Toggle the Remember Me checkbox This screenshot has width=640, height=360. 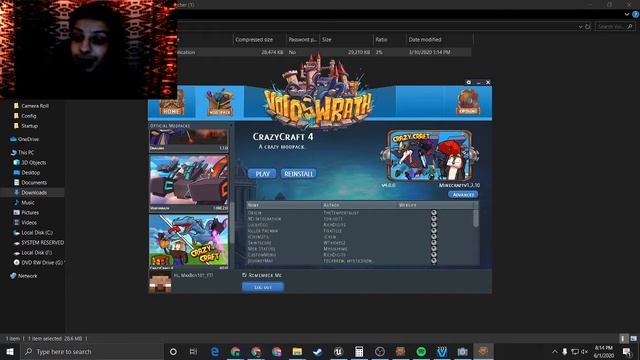(x=244, y=275)
